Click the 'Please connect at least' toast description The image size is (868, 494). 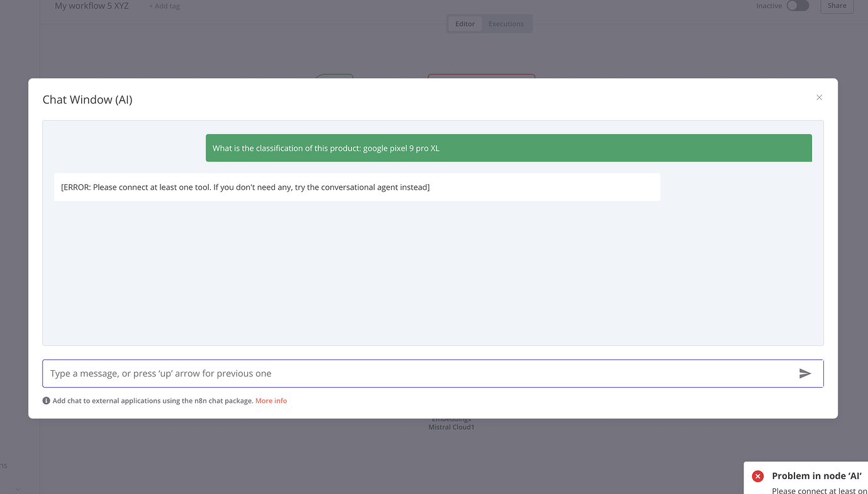819,490
